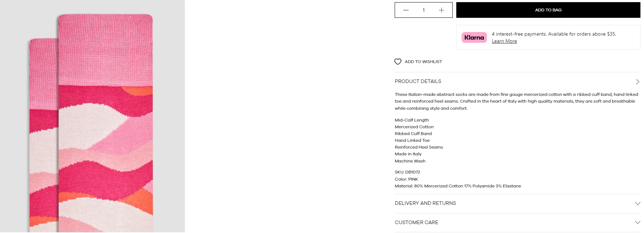This screenshot has width=644, height=233.
Task: Click the Product Details arrow icon
Action: pyautogui.click(x=637, y=82)
